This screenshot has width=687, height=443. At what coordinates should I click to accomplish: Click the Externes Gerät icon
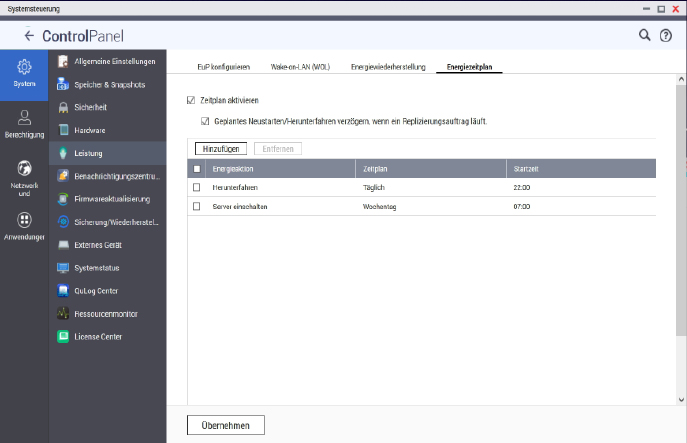(x=64, y=245)
